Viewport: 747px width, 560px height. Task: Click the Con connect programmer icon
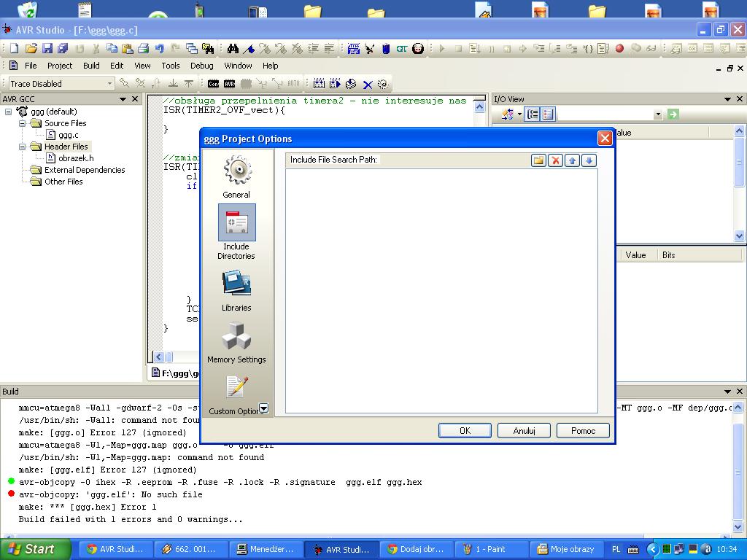(x=214, y=84)
